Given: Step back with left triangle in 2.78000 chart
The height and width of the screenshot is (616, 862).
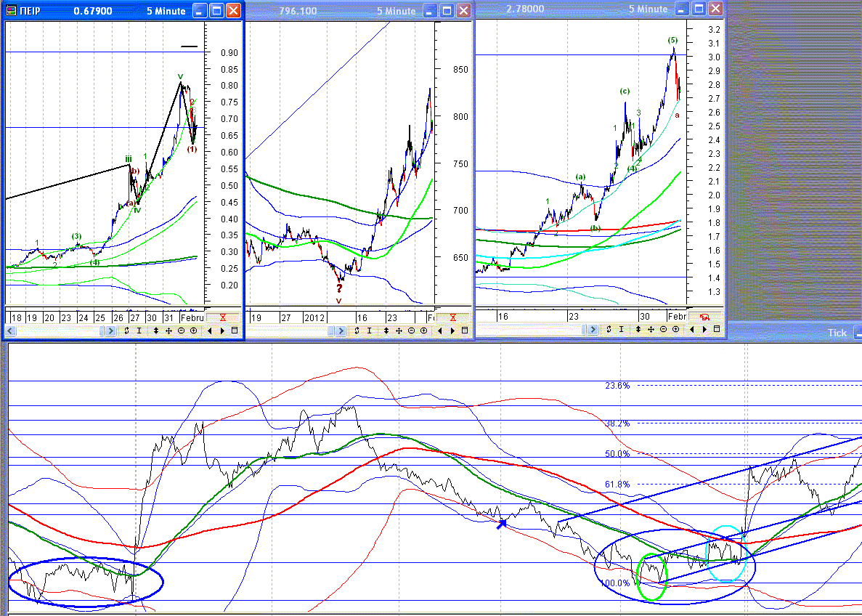Looking at the screenshot, I should (693, 329).
